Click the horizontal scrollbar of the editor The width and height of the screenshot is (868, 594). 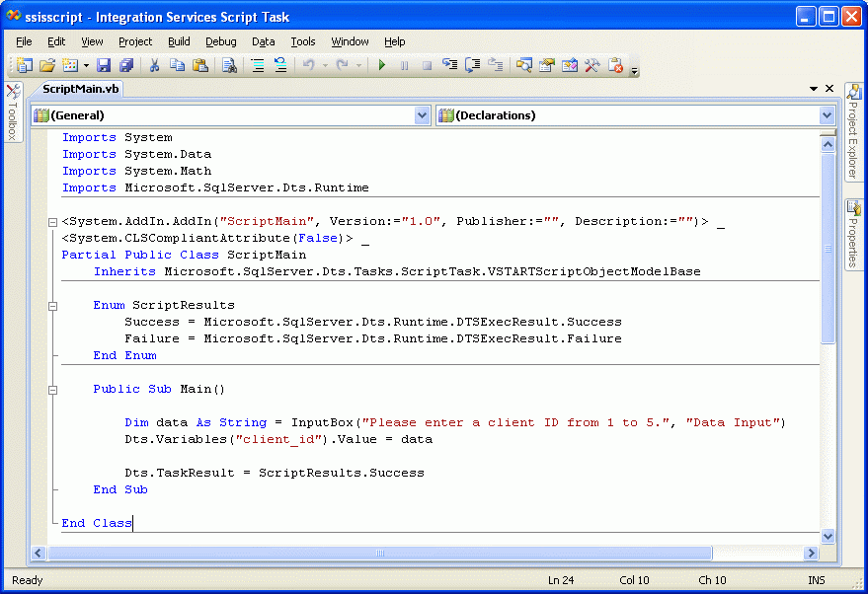coord(380,554)
